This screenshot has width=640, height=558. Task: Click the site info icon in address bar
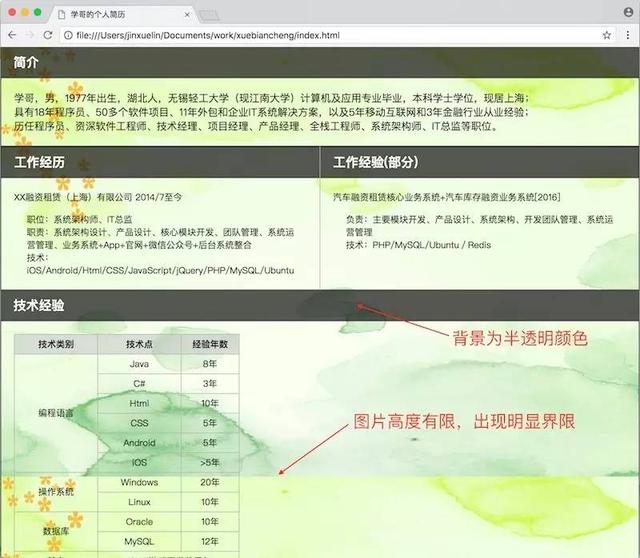69,36
